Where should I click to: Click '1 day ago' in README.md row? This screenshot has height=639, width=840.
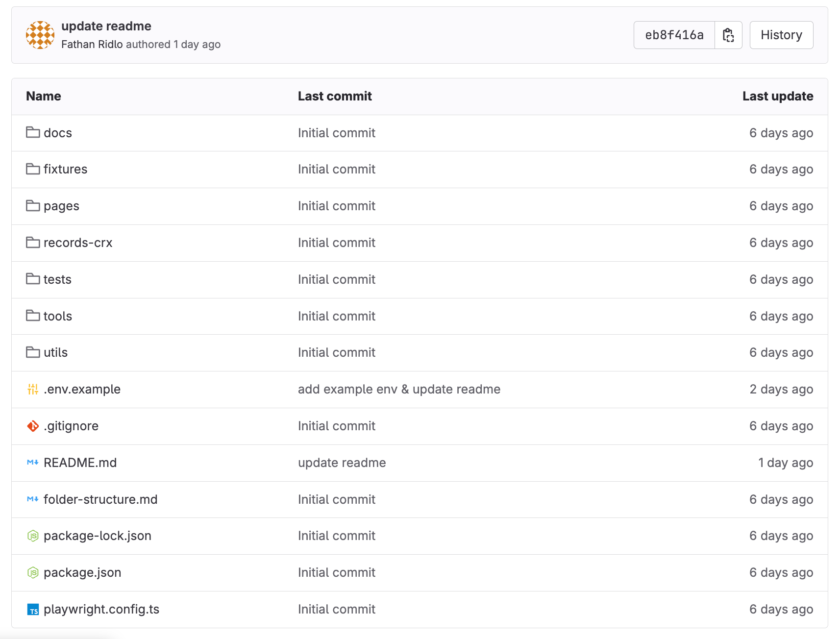tap(786, 463)
